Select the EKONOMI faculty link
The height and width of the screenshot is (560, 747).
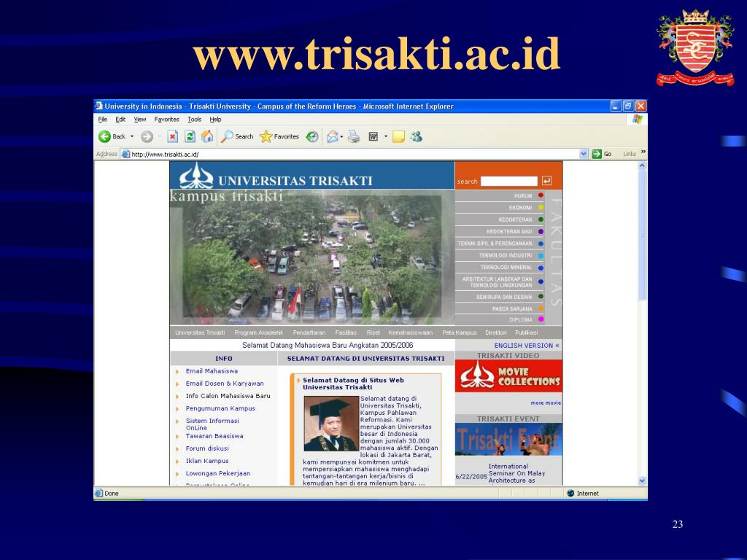point(520,208)
